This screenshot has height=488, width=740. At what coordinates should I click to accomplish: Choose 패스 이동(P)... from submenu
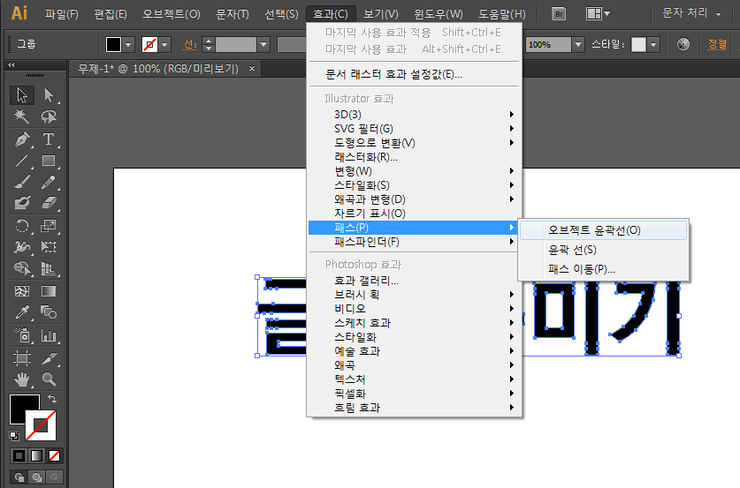tap(581, 269)
